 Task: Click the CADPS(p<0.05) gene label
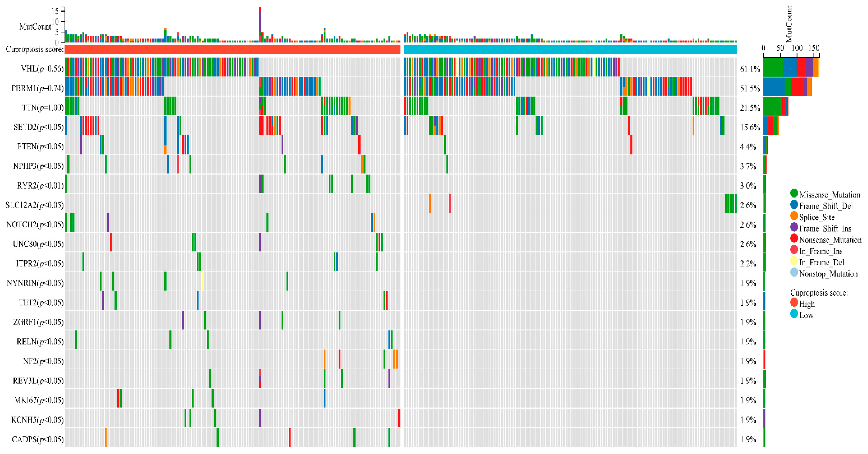click(x=37, y=439)
